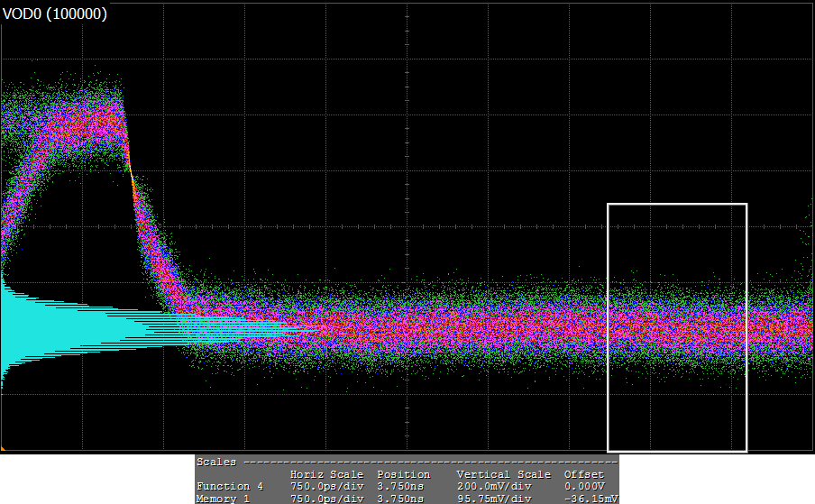Click the Scales panel header
The height and width of the screenshot is (504, 815).
coord(216,462)
